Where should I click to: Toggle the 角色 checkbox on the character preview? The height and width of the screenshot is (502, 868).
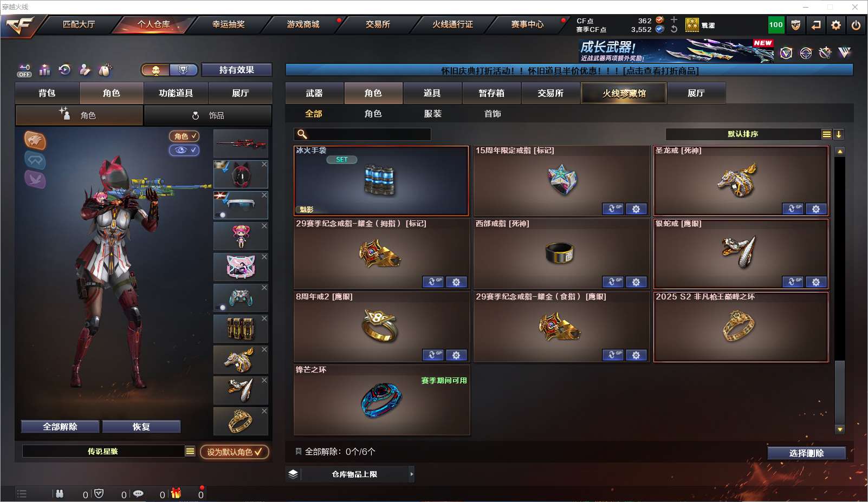pos(184,136)
